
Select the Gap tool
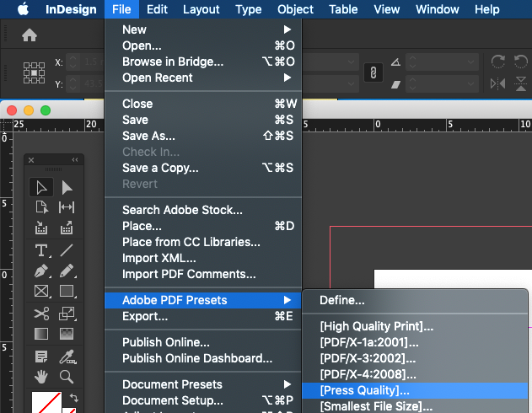click(67, 208)
